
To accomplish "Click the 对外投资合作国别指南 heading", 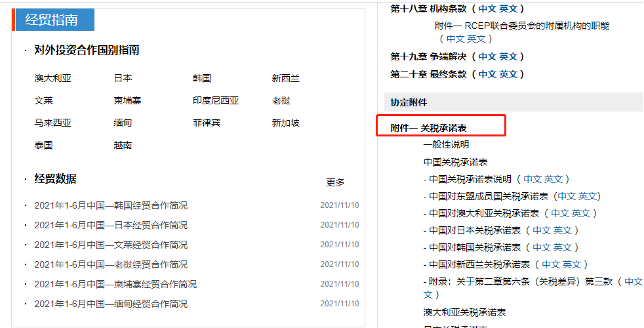I will coord(87,50).
